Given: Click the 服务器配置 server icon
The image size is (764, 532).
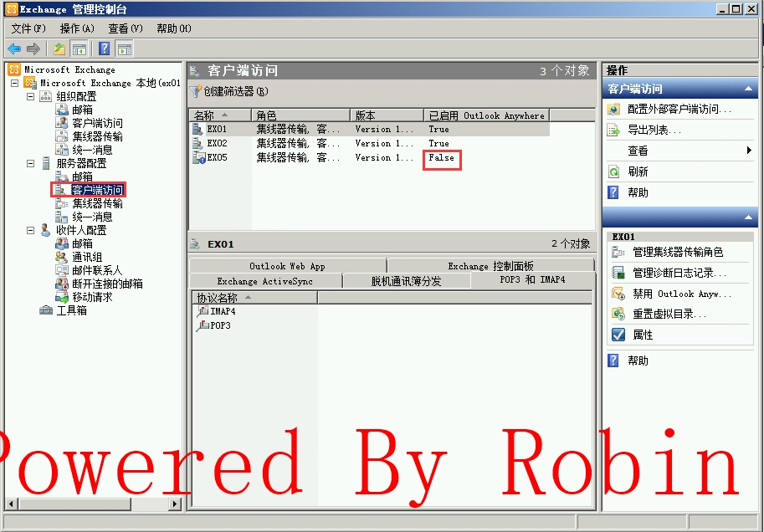Looking at the screenshot, I should 46,163.
